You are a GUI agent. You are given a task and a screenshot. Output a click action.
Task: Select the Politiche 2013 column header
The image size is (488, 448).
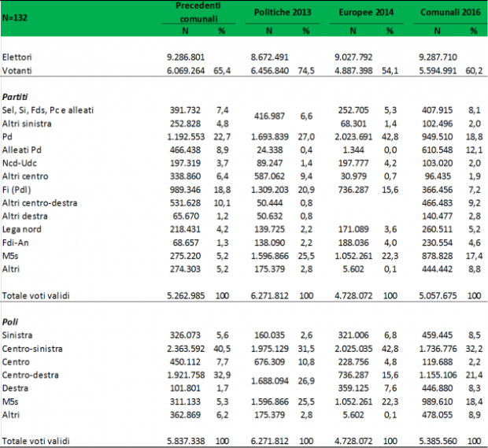[283, 12]
